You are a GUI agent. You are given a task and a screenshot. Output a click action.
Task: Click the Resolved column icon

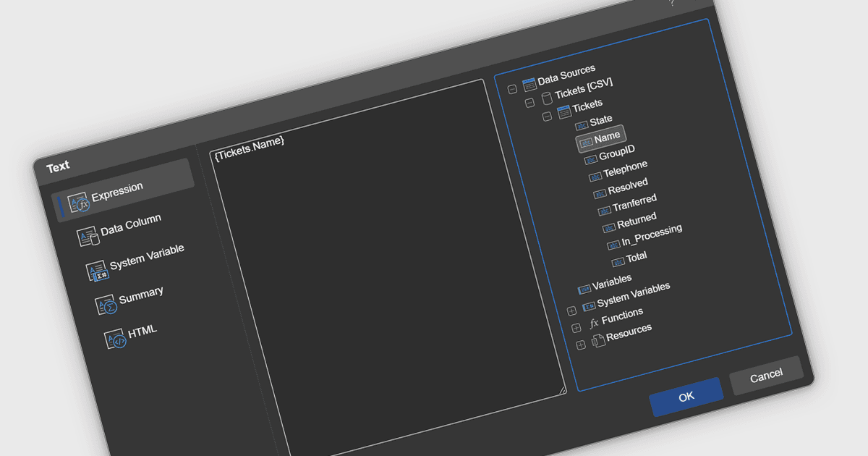pos(600,193)
